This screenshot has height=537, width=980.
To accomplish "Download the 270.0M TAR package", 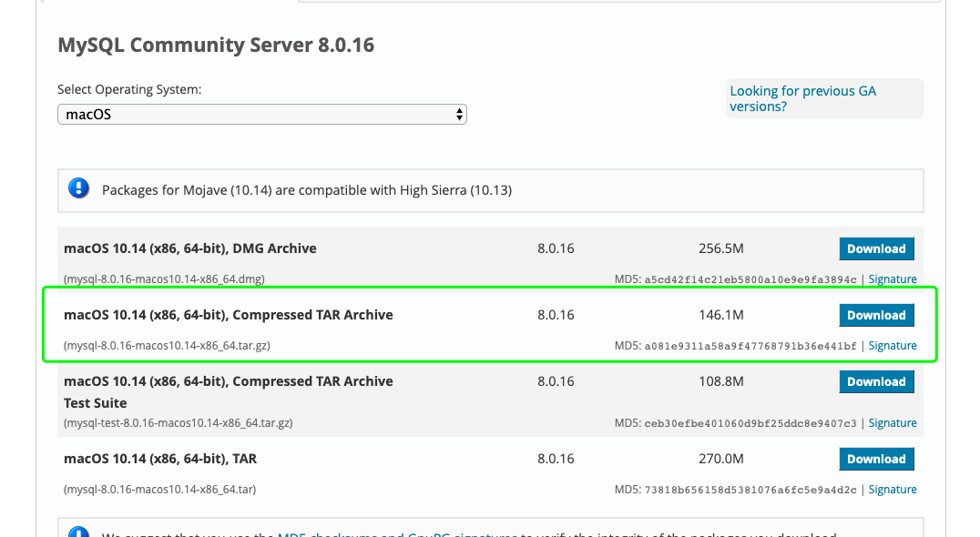I will 876,459.
